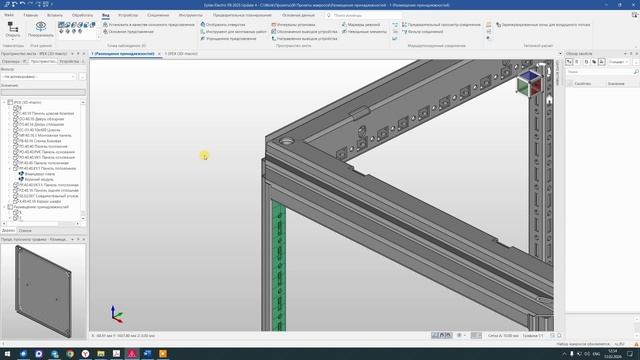Switch to the Главная ribbon tab
Image resolution: width=640 pixels, height=360 pixels.
[31, 15]
